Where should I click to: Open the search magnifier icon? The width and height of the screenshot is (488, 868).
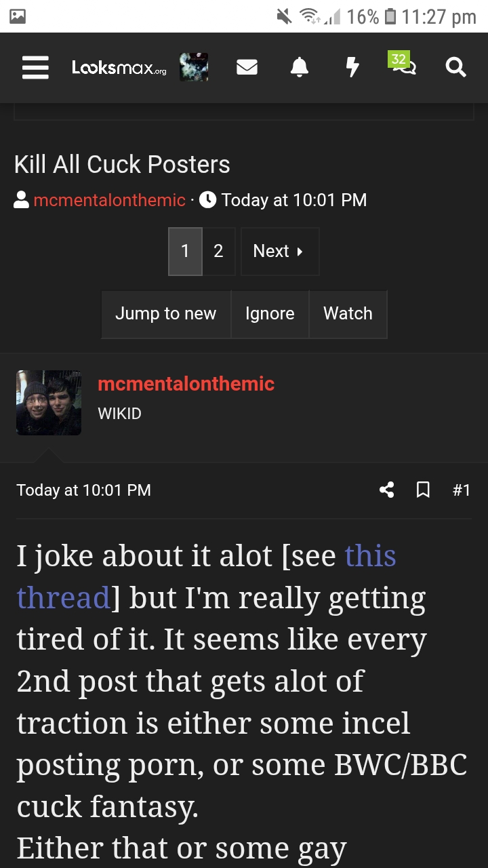coord(455,67)
